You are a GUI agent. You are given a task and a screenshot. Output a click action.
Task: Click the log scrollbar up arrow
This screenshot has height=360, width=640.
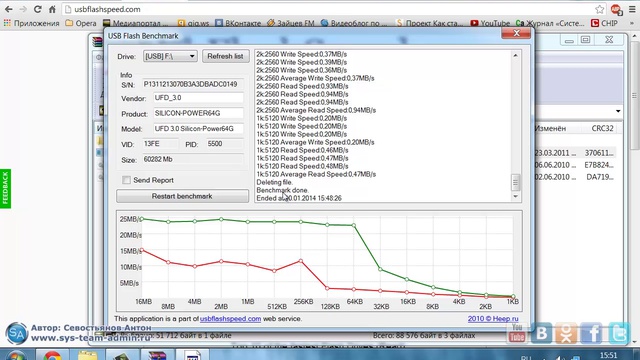coord(516,55)
